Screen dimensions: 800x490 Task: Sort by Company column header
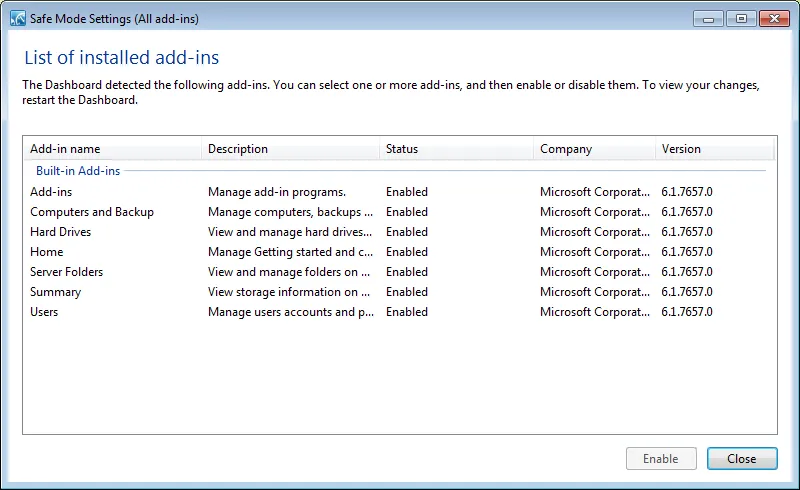click(x=595, y=149)
